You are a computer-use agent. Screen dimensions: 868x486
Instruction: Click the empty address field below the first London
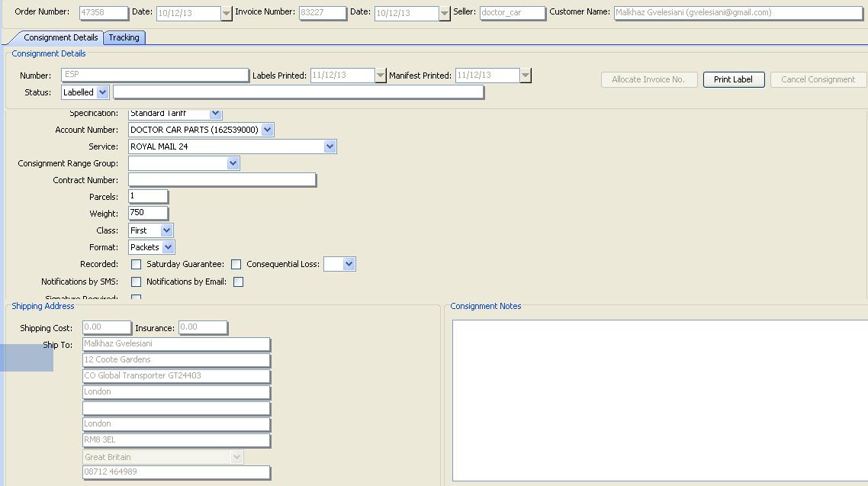pyautogui.click(x=177, y=408)
